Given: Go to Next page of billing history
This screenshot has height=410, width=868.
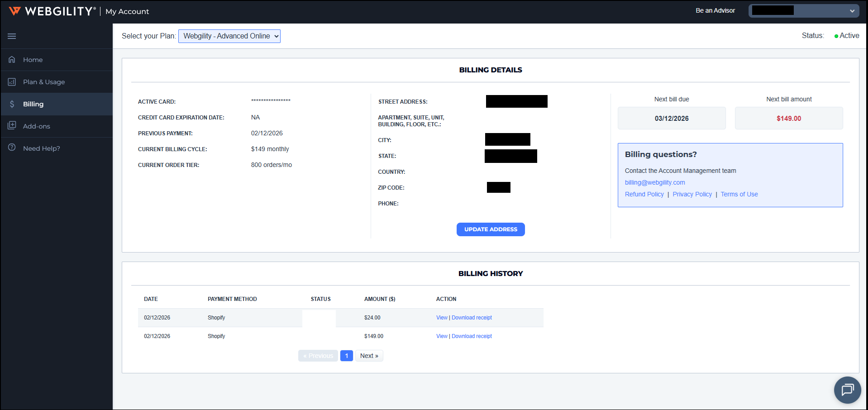Looking at the screenshot, I should (x=369, y=356).
